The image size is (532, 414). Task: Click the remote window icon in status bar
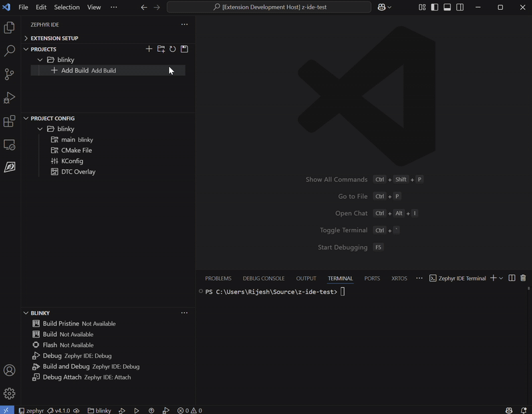tap(7, 410)
